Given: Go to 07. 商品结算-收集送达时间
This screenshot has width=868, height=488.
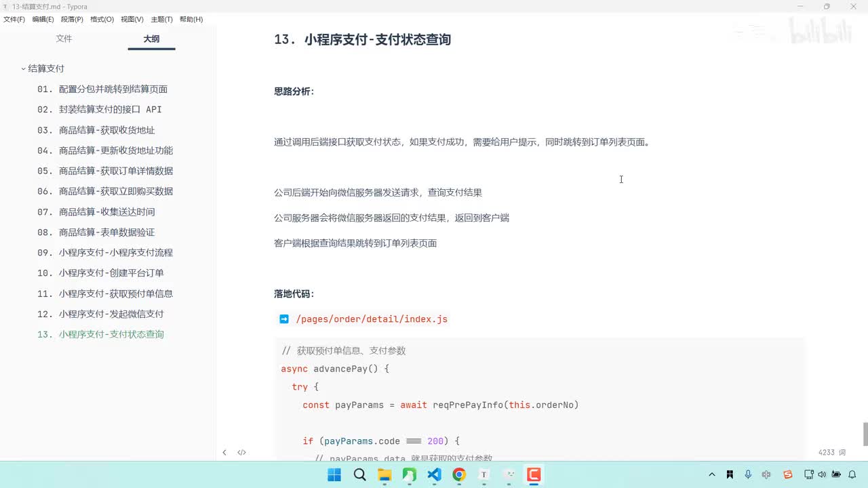Looking at the screenshot, I should (96, 211).
